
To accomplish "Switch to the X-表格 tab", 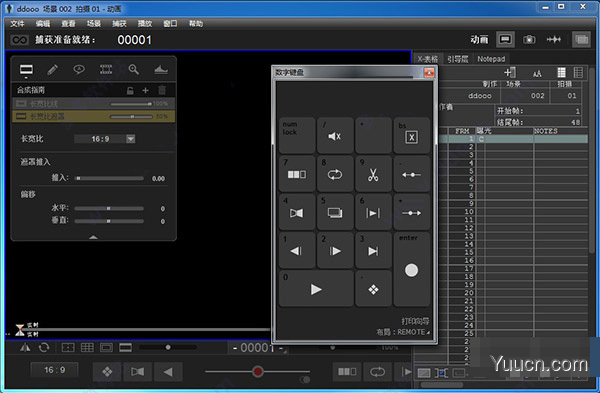I will (x=428, y=59).
